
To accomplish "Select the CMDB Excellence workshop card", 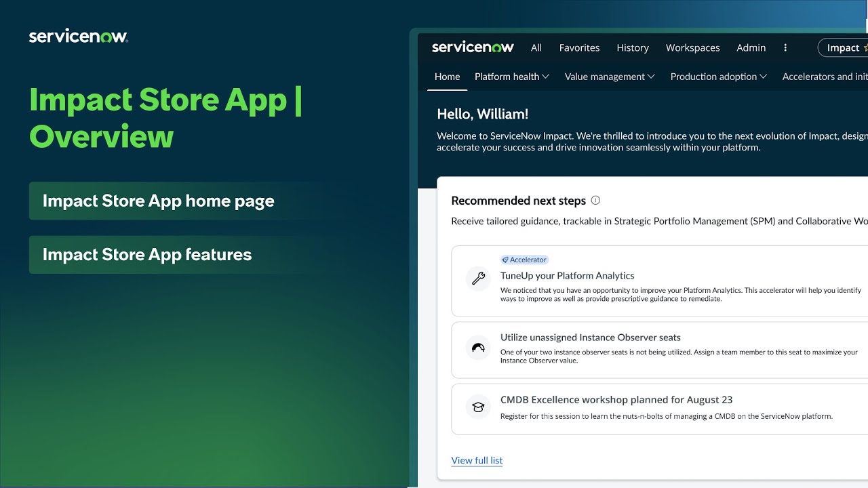I will point(651,406).
